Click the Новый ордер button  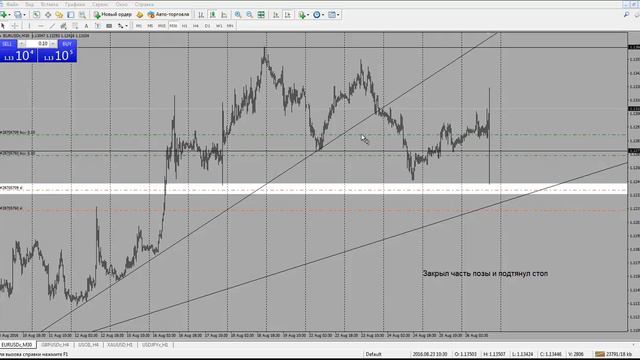[113, 15]
